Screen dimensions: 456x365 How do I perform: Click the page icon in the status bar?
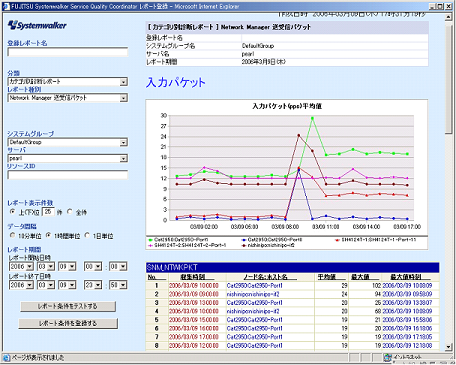(6, 358)
